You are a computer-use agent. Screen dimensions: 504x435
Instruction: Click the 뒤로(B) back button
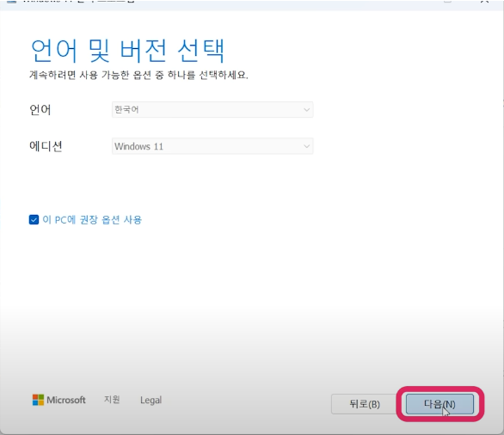point(365,404)
